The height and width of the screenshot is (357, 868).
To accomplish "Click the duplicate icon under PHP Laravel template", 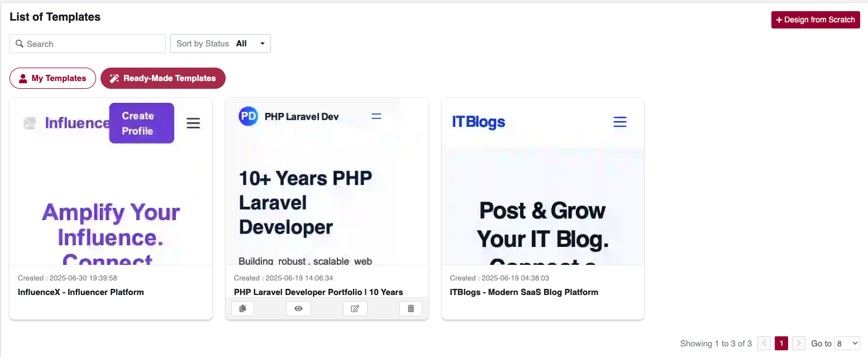I will (242, 308).
